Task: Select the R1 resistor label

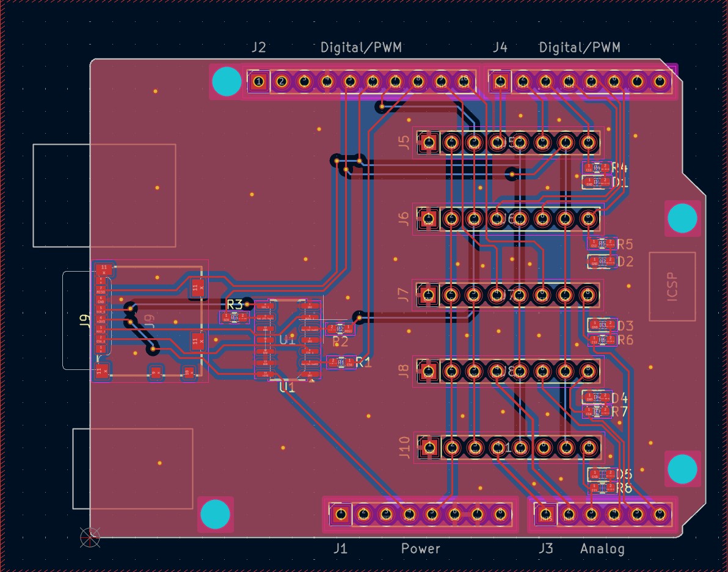Action: point(363,363)
